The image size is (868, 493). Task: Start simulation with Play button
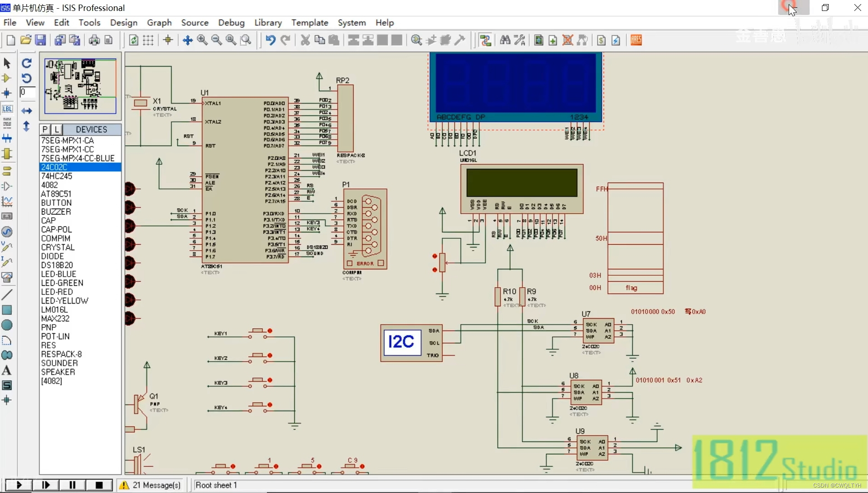point(19,485)
